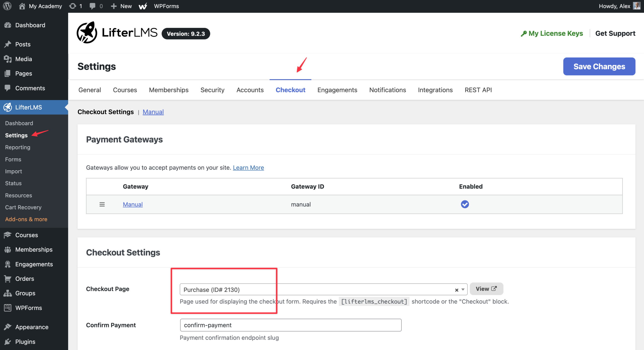This screenshot has width=644, height=350.
Task: Open the Learn More gateways link
Action: point(248,167)
